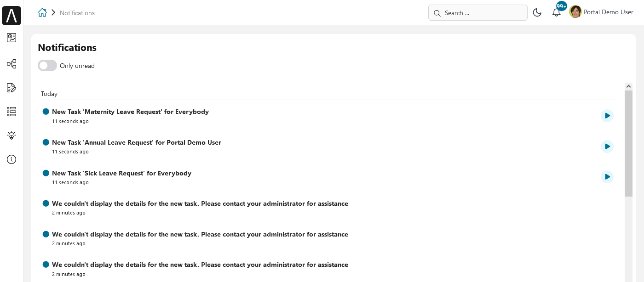Screen dimensions: 644x282
Task: Start the 'Maternity Leave Request' task
Action: coord(607,116)
